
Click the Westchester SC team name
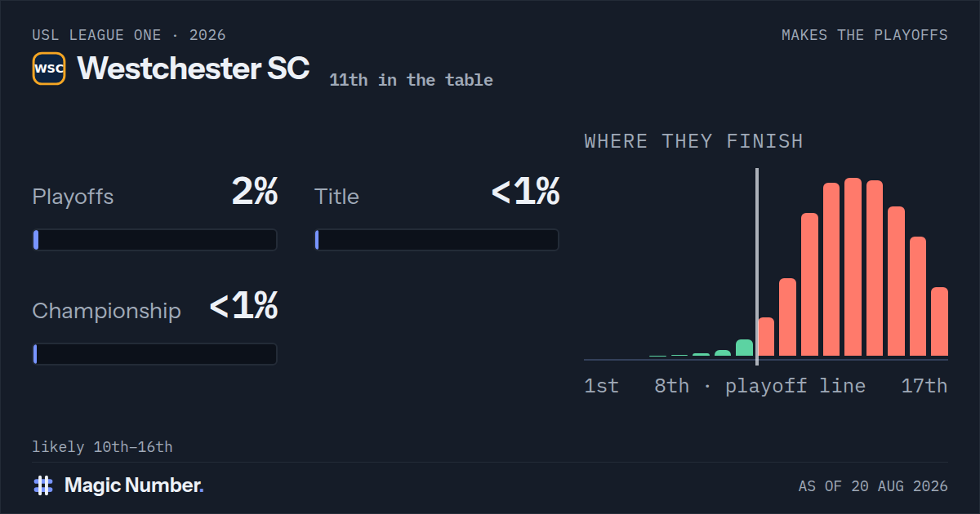coord(194,69)
